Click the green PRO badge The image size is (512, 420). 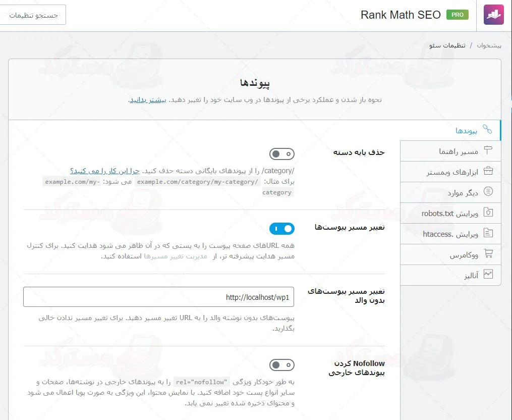[458, 15]
